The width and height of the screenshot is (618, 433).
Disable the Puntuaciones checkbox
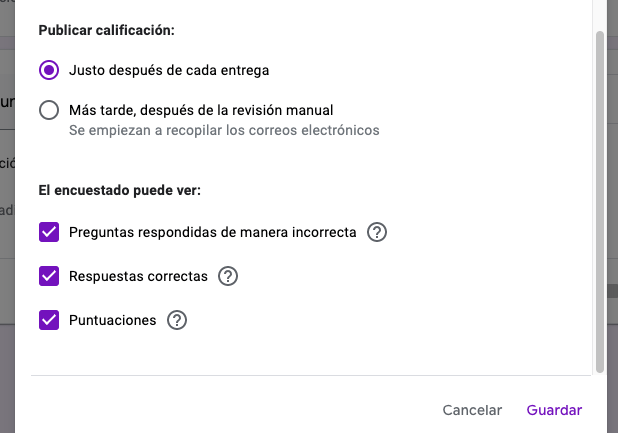pos(49,321)
